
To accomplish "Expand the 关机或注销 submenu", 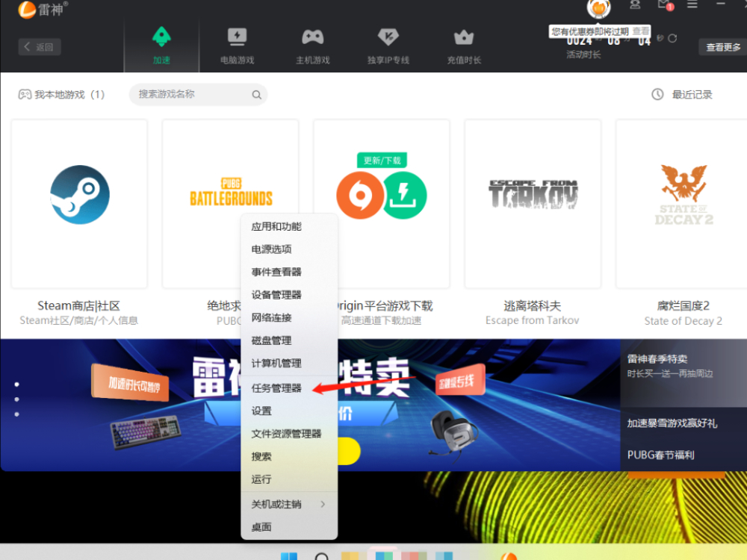I will (289, 504).
